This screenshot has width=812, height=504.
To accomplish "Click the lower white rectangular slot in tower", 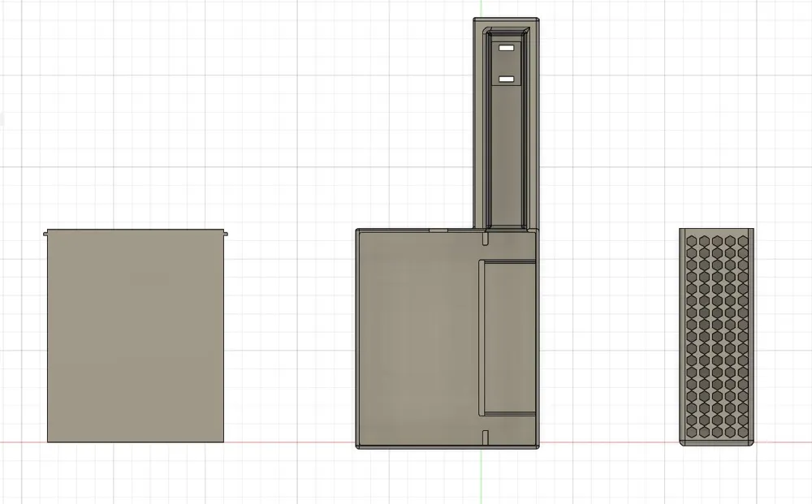I will click(x=506, y=80).
